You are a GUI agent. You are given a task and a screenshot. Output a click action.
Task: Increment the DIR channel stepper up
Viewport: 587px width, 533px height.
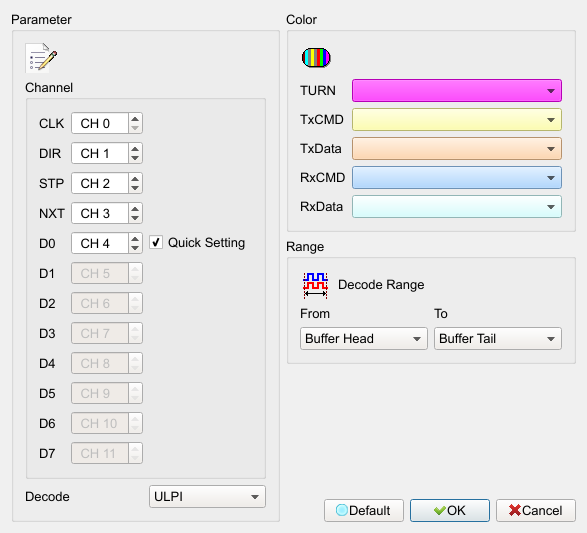pos(135,148)
